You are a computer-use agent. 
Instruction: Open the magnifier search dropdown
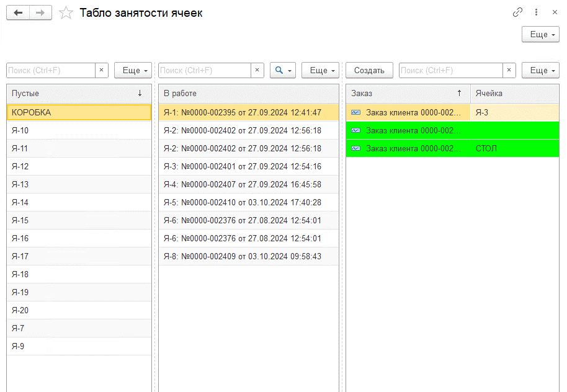tap(282, 71)
